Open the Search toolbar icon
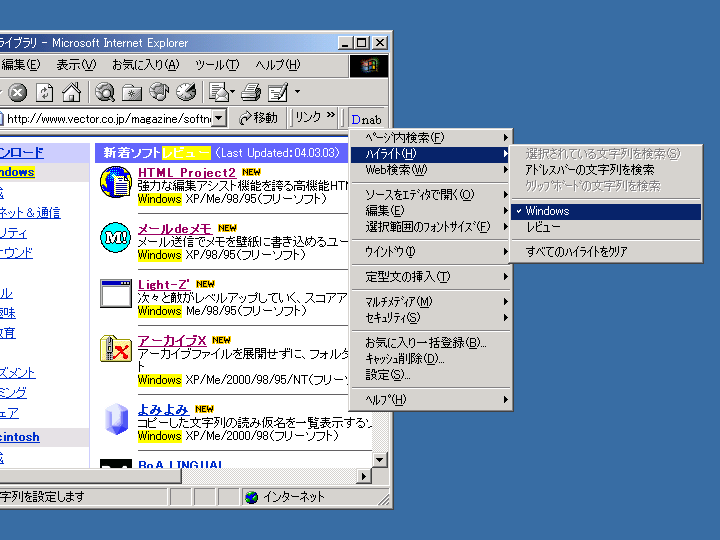The width and height of the screenshot is (720, 540). tap(105, 92)
